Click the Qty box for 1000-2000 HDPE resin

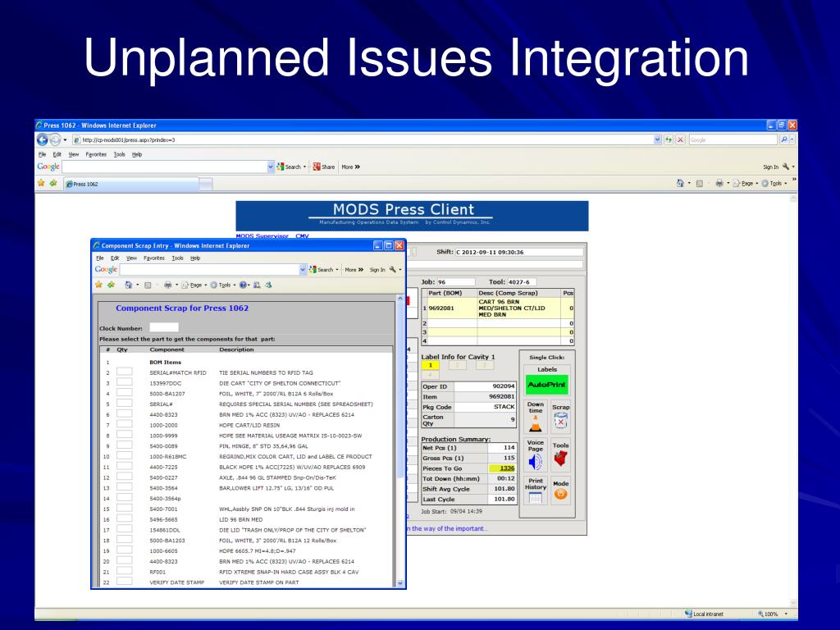tap(125, 424)
